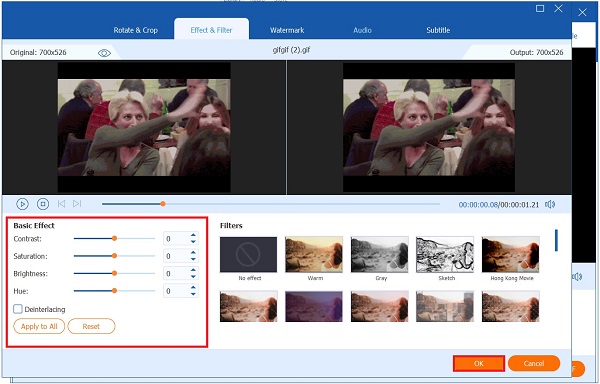Maximize the edit dialog window
The width and height of the screenshot is (600, 384).
point(540,8)
